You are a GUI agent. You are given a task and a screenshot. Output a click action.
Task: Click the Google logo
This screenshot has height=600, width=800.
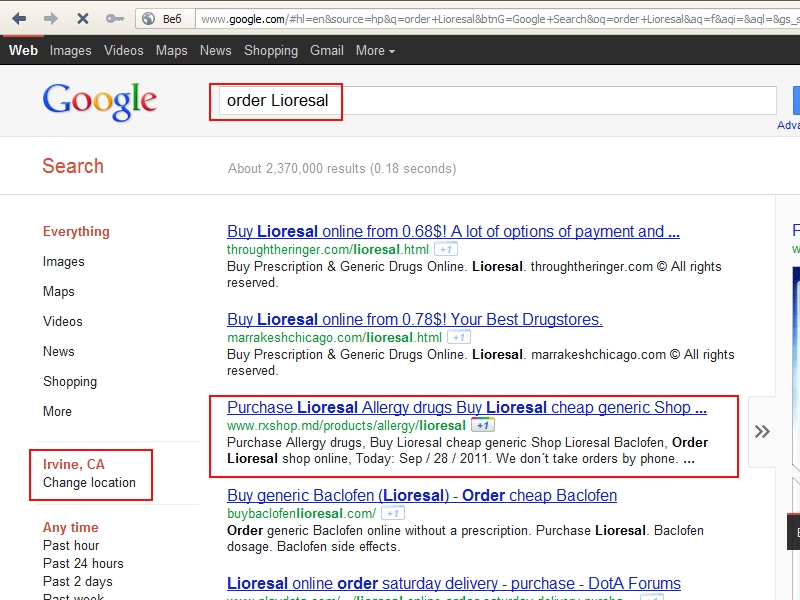(99, 102)
